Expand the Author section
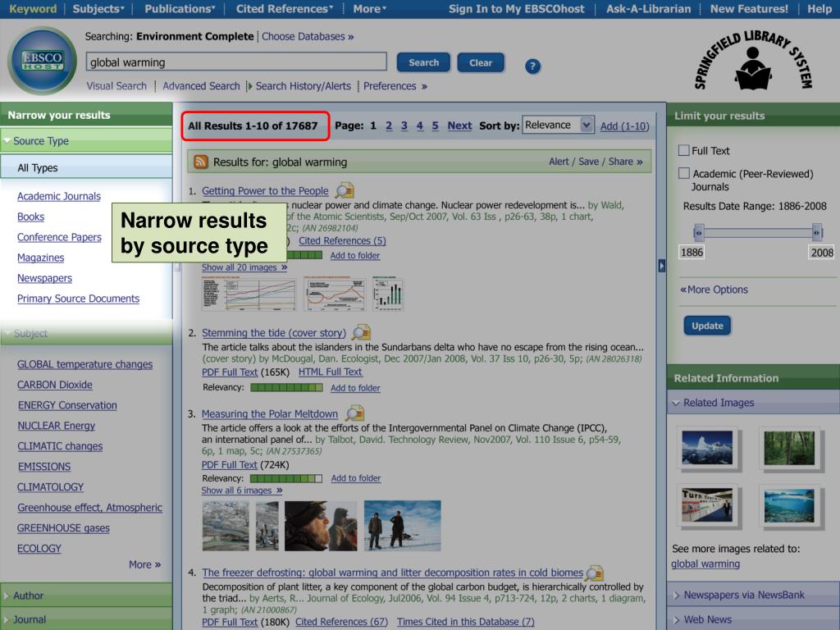 85,596
